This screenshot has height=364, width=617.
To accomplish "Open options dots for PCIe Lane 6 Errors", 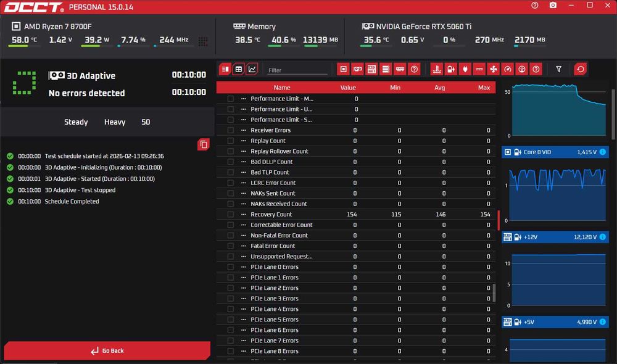I will (243, 330).
